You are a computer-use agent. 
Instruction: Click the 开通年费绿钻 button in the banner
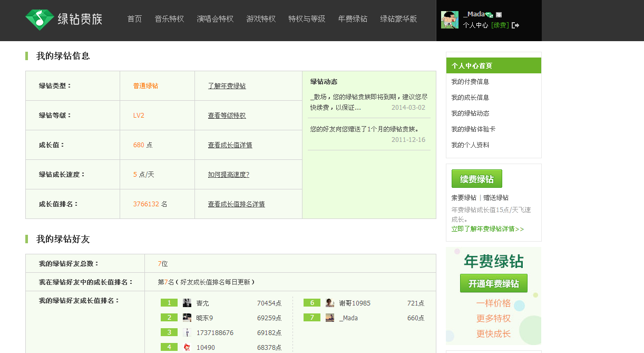point(494,283)
